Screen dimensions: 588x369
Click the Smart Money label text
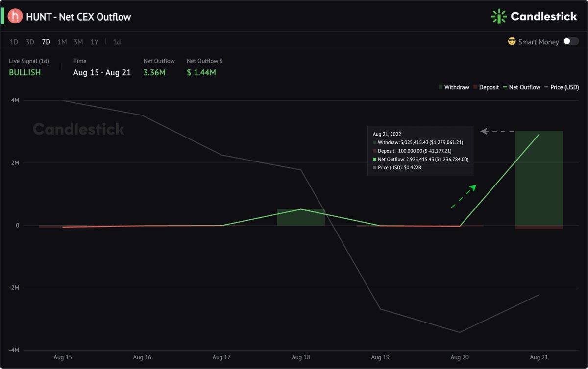(x=539, y=42)
